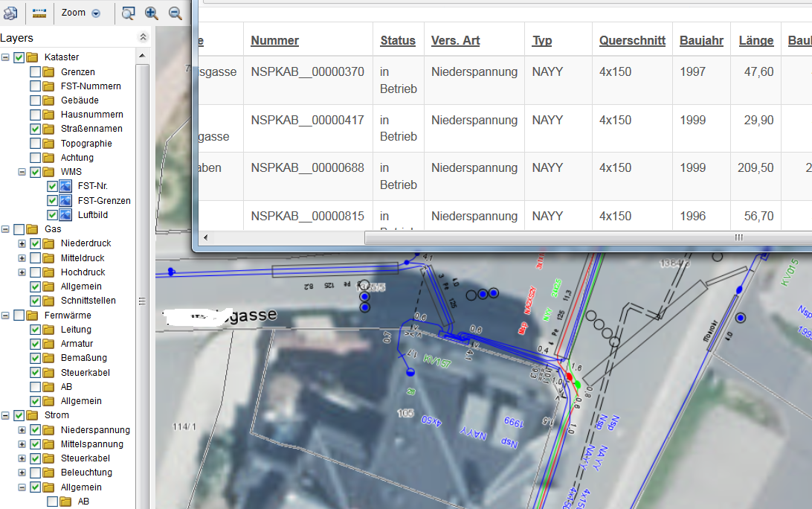Click the Fernwärme folder icon
This screenshot has width=812, height=509.
click(x=31, y=315)
